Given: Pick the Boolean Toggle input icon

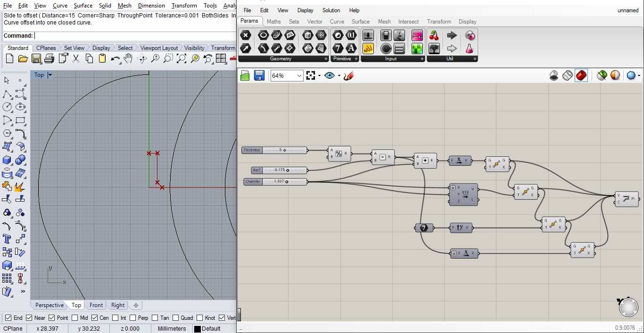Looking at the screenshot, I should (x=386, y=35).
